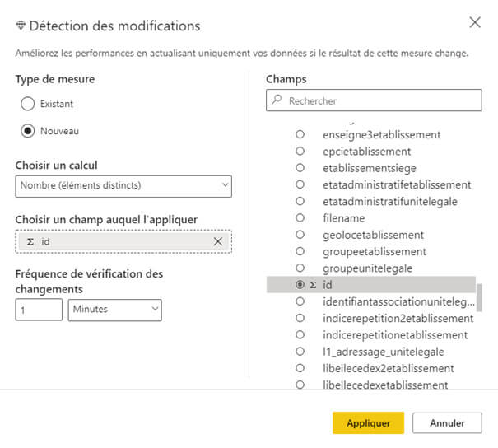Click the 'indicerepetitionetablissement' field label

[395, 335]
